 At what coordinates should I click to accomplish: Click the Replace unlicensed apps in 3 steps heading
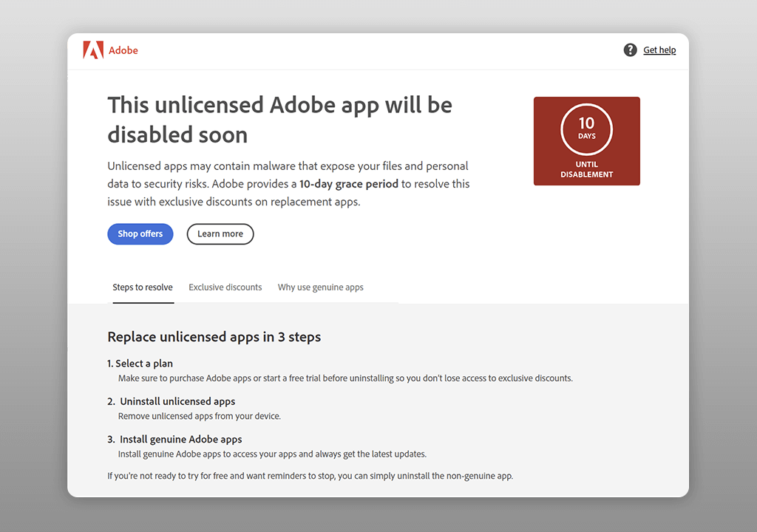pos(214,337)
